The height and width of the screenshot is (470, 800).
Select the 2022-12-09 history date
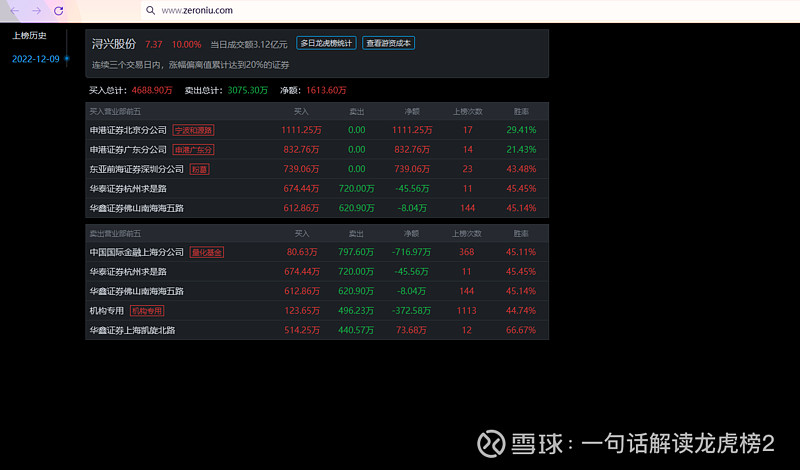click(36, 59)
